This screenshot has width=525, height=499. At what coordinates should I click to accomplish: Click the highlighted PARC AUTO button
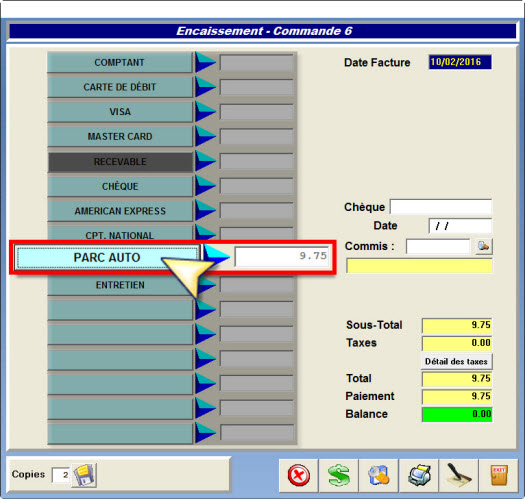(x=107, y=258)
